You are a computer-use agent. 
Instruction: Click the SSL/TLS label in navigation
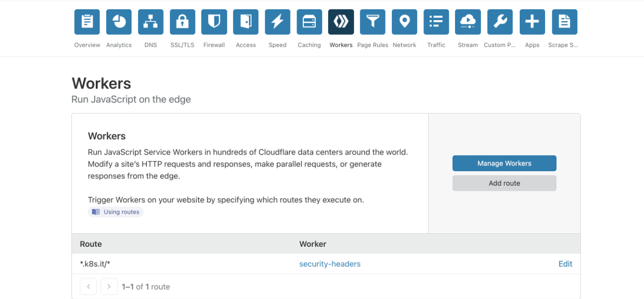pos(182,45)
